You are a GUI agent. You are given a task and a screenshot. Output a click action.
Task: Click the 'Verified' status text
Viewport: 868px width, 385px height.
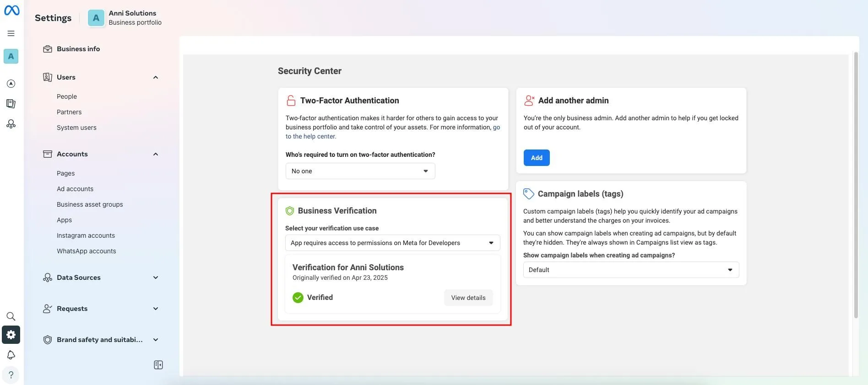pyautogui.click(x=320, y=298)
